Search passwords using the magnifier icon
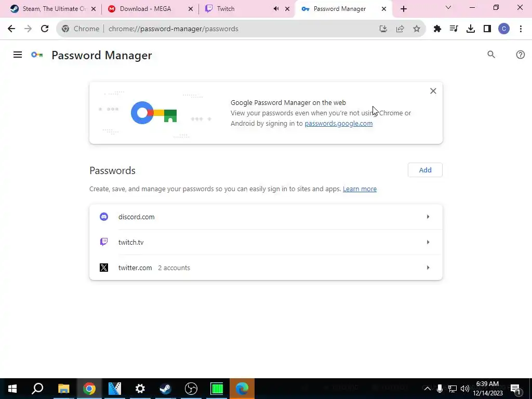The height and width of the screenshot is (399, 532). 491,55
